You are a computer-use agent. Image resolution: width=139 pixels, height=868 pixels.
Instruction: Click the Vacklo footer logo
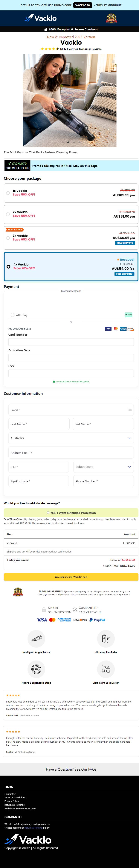click(28, 839)
